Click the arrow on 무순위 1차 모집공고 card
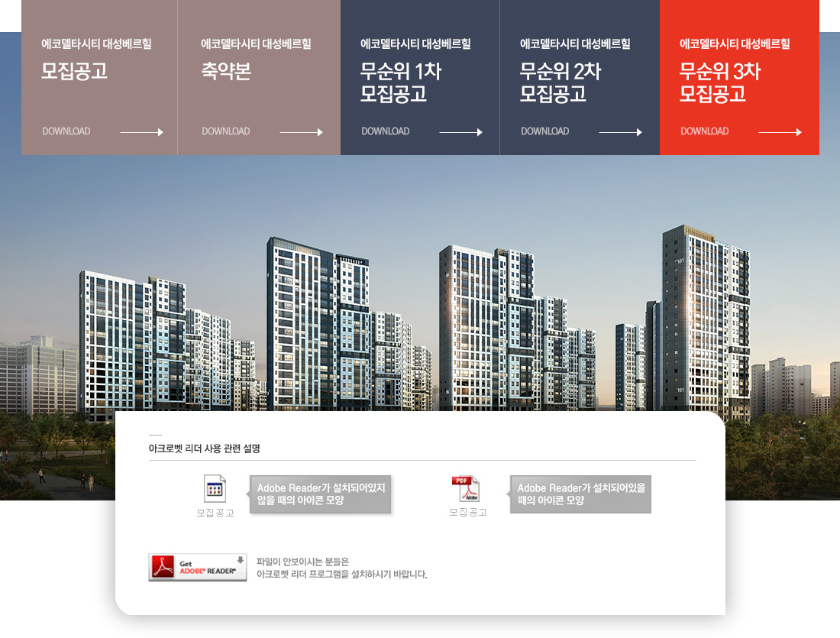Image resolution: width=840 pixels, height=638 pixels. (x=460, y=132)
